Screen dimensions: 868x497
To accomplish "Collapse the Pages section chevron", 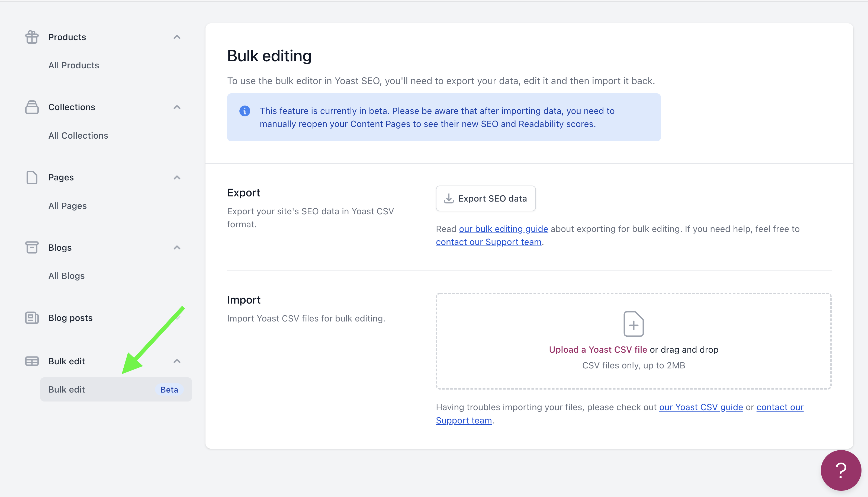I will coord(177,177).
